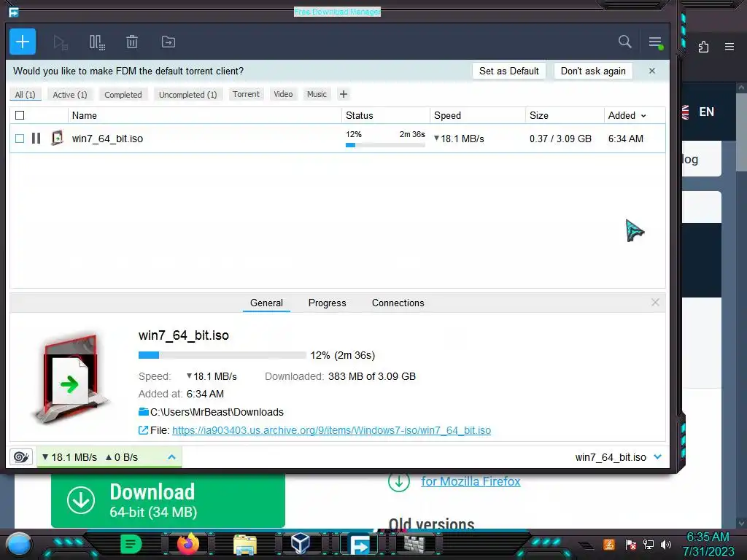Click the EN language selector on the webpage

click(706, 112)
